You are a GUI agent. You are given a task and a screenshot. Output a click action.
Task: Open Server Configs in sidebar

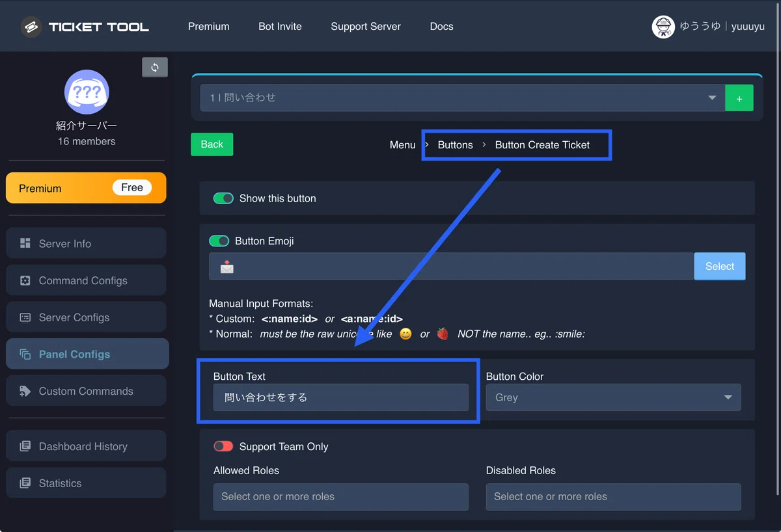(86, 317)
